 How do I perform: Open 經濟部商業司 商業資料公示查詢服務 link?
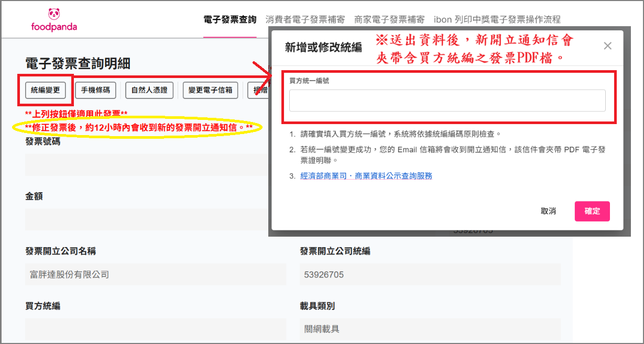click(x=366, y=176)
